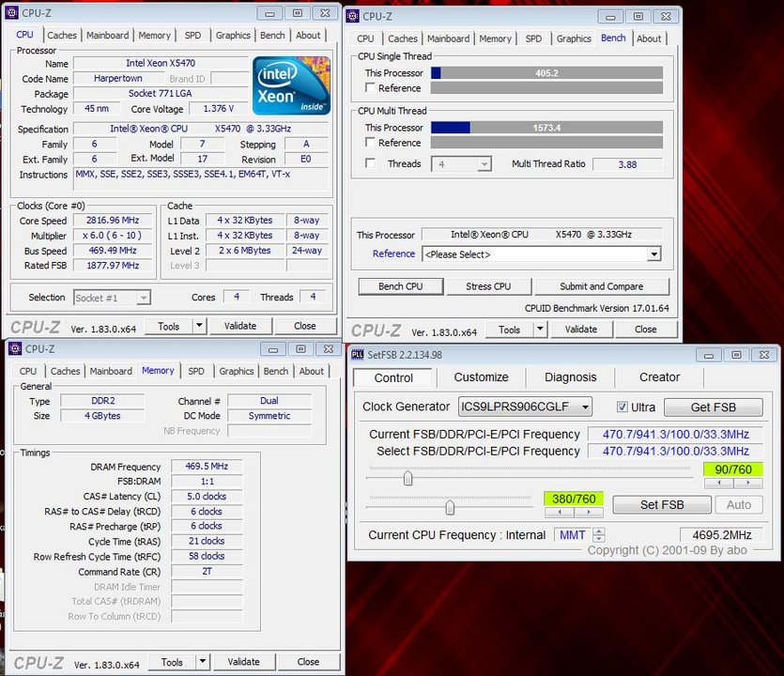Open Graphics tab in the Memory CPU-Z window
The image size is (784, 676).
(x=236, y=371)
